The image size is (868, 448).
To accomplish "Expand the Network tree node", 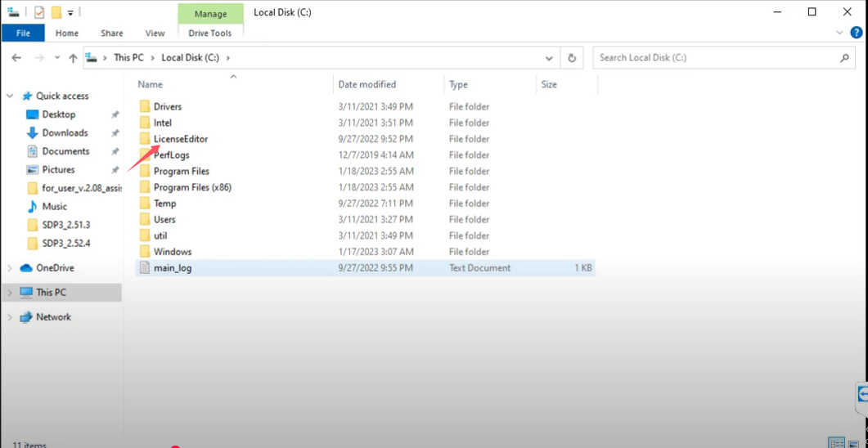I will (x=10, y=317).
